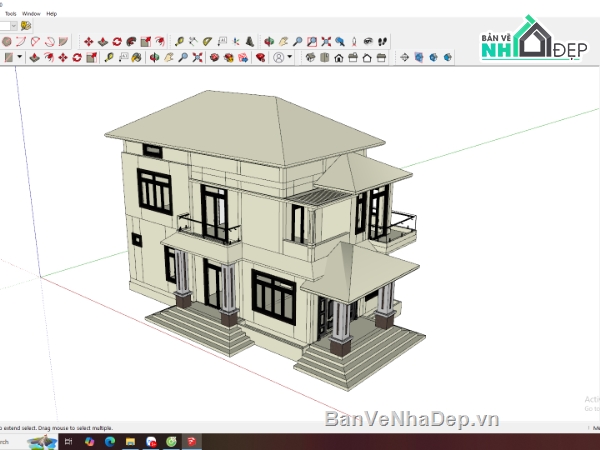Select the Walk footprints tool
The height and width of the screenshot is (450, 600).
coord(383,41)
